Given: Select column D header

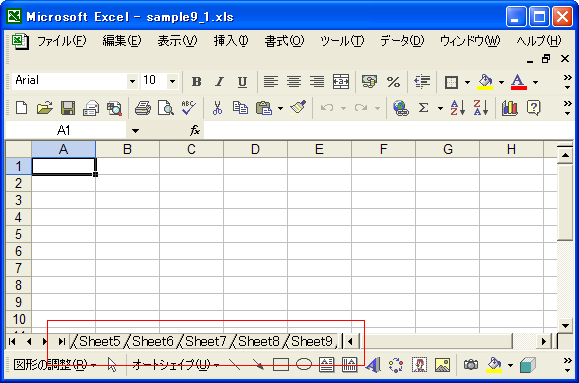Looking at the screenshot, I should click(255, 149).
